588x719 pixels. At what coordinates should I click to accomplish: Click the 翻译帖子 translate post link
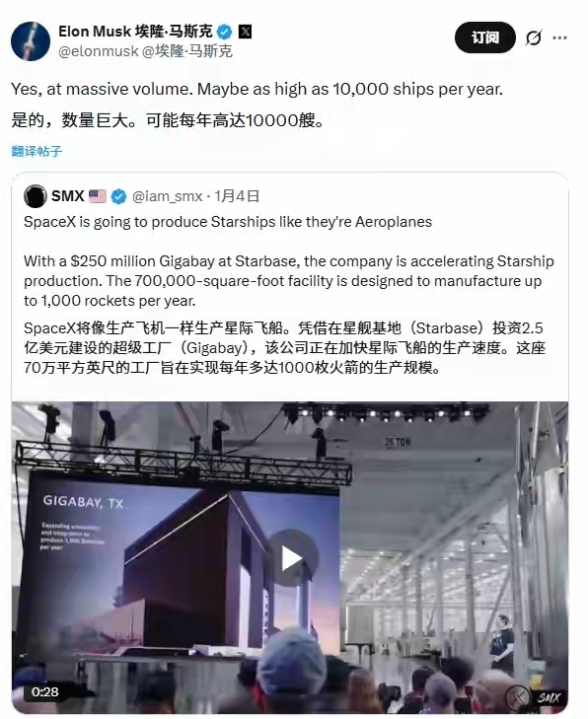pyautogui.click(x=37, y=151)
